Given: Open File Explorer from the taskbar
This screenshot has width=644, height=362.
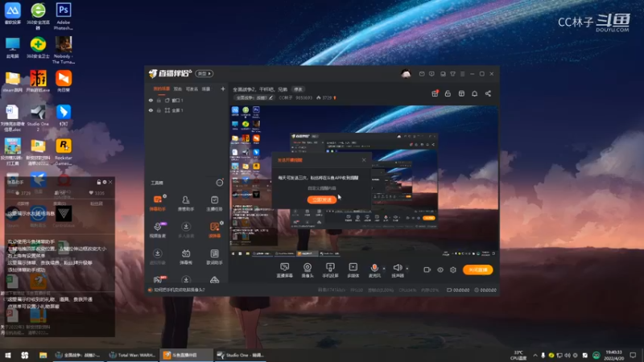Looking at the screenshot, I should click(43, 355).
